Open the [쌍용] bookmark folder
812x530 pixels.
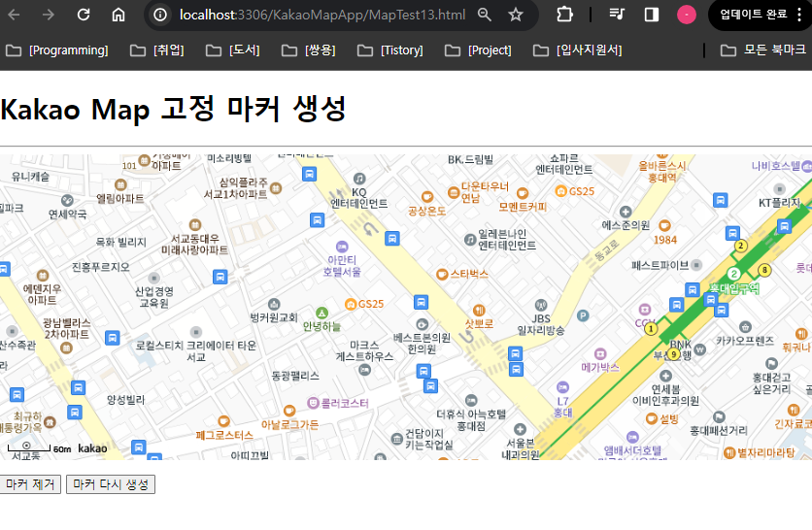point(309,50)
